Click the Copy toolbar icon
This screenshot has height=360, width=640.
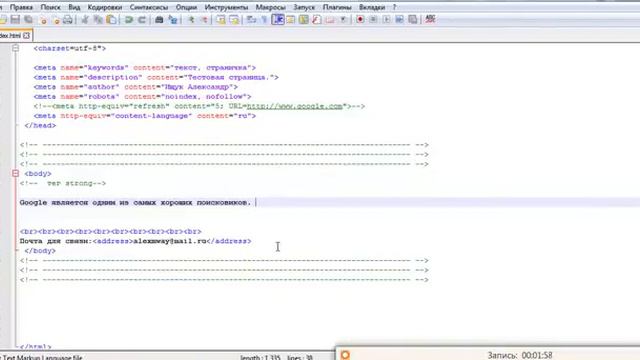[98, 19]
